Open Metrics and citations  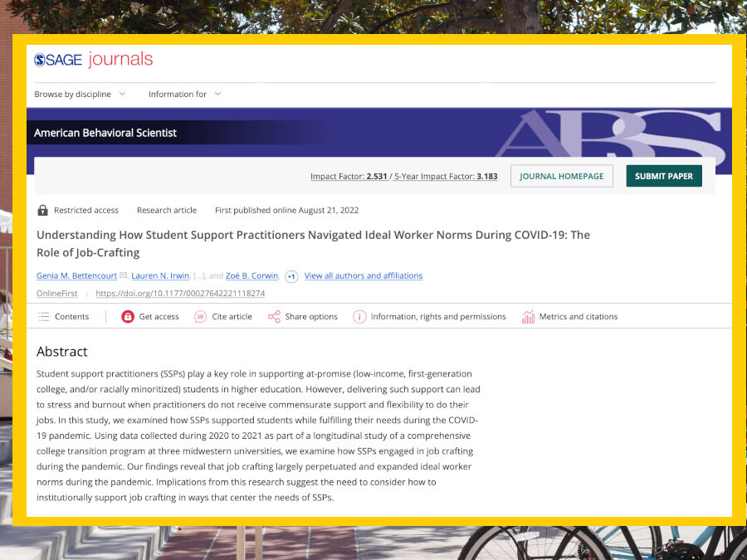579,317
